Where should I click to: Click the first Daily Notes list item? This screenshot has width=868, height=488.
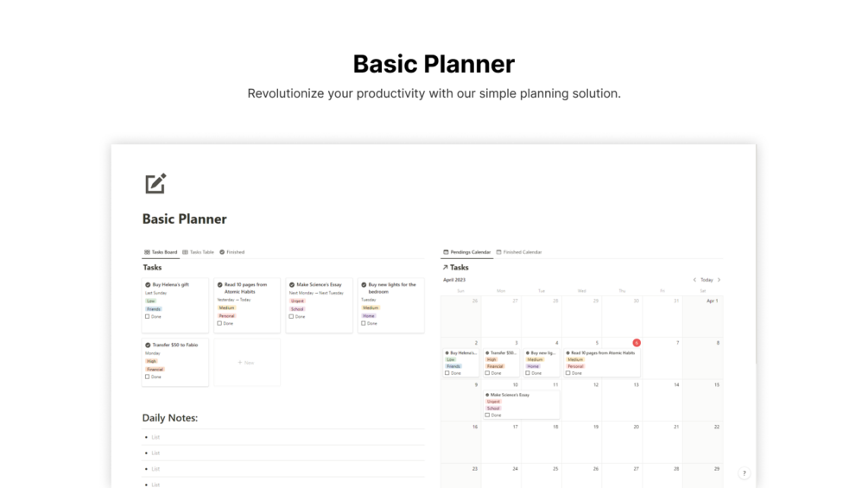pos(156,437)
